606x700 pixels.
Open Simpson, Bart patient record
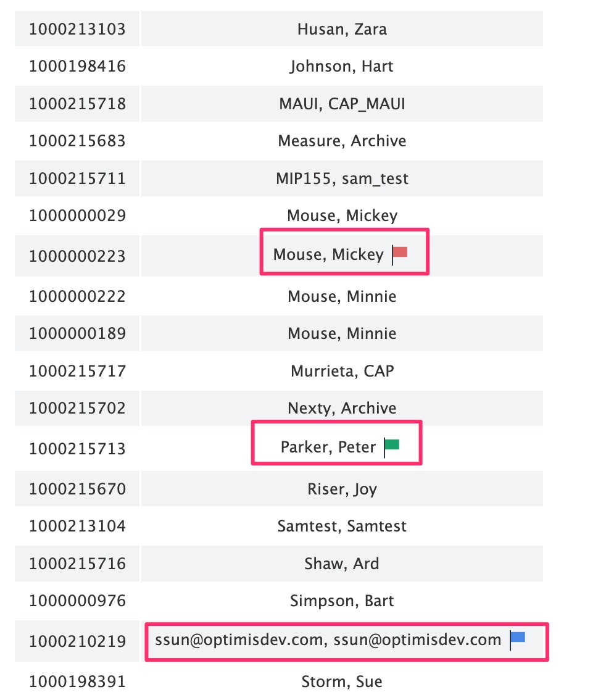pyautogui.click(x=342, y=601)
